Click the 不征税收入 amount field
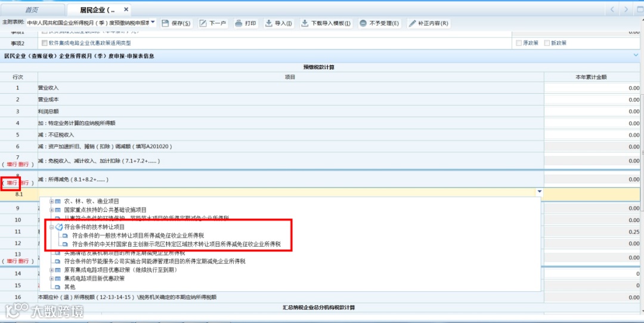 tap(592, 135)
